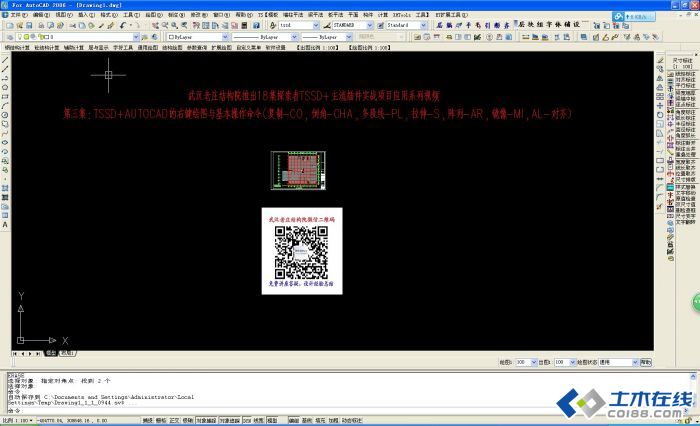Open the Standard table style dropdown
Screen dimensions: 700x426
[424, 25]
